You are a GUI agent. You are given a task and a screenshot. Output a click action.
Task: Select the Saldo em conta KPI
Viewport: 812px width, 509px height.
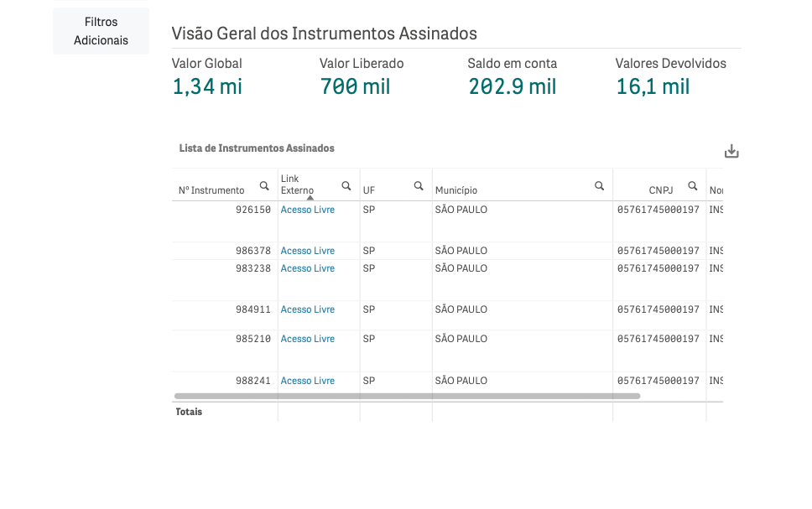[x=512, y=86]
